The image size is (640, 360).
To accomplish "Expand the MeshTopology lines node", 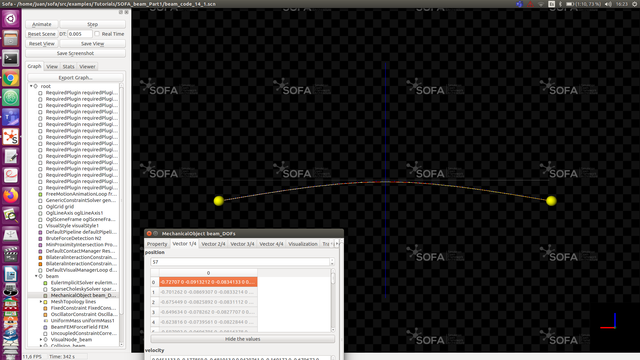I will 40,302.
